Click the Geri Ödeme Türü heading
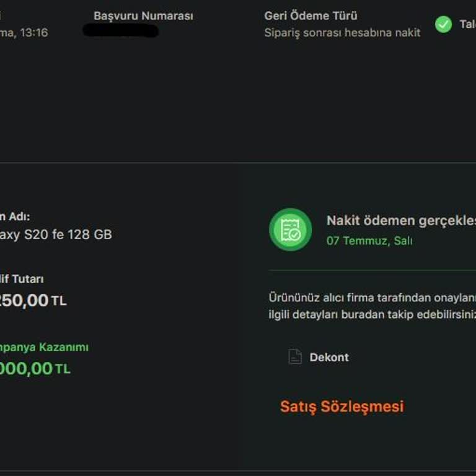 coord(311,15)
